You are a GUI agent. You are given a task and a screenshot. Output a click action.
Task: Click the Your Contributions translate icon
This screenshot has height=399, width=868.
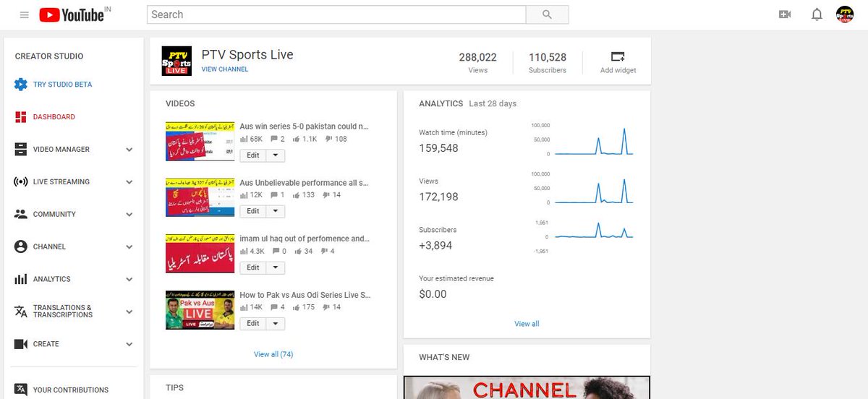21,390
